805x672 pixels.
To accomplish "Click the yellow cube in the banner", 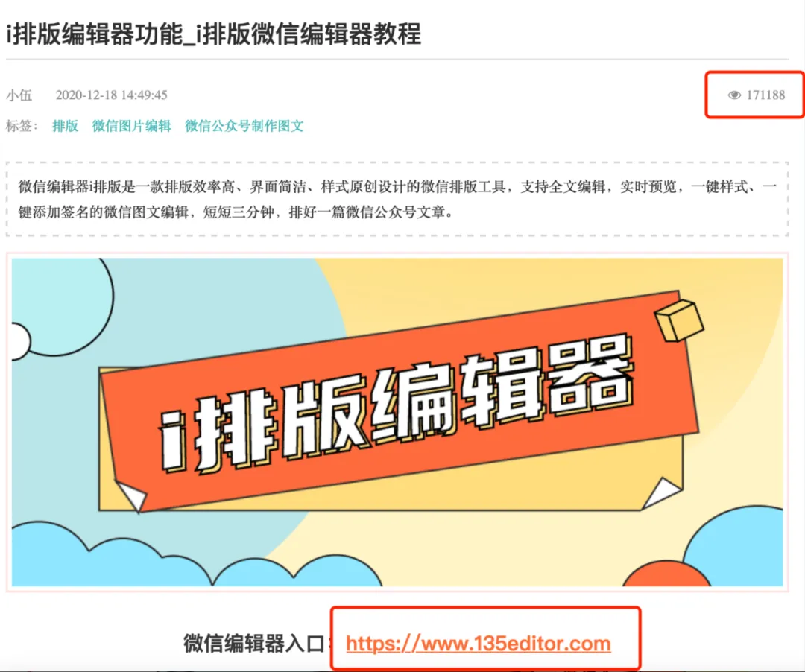I will (679, 322).
